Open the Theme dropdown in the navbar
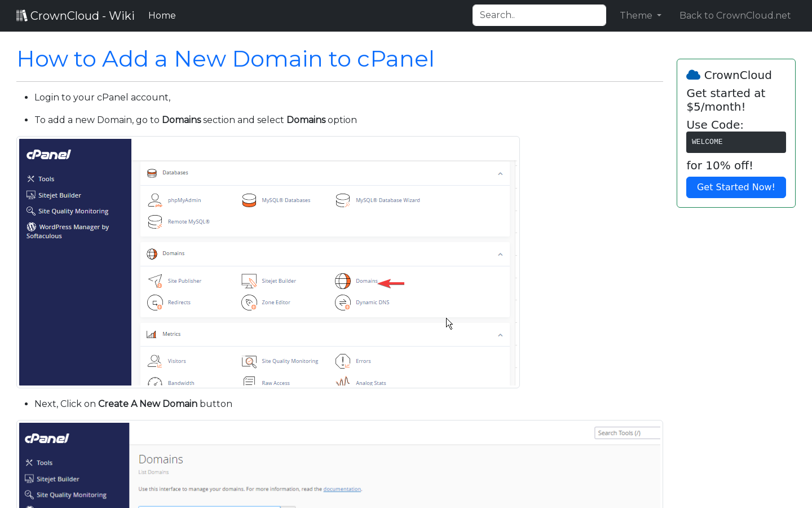 click(640, 15)
